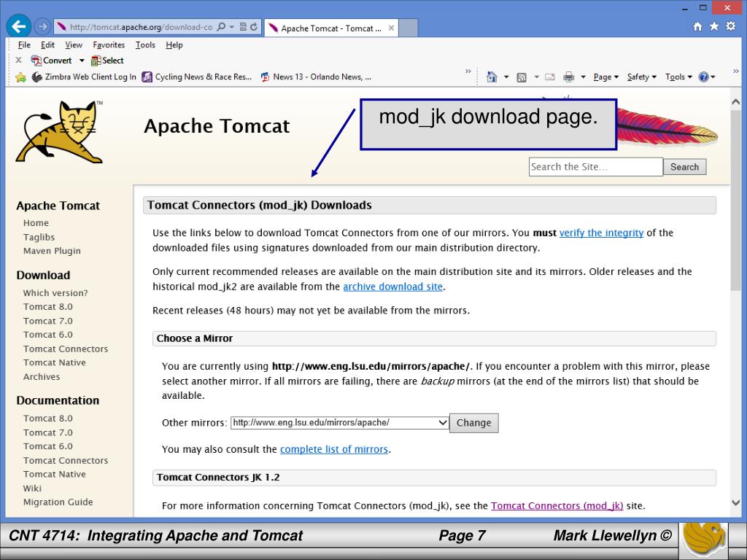Follow complete list of mirrors link
747x560 pixels.
pos(334,449)
